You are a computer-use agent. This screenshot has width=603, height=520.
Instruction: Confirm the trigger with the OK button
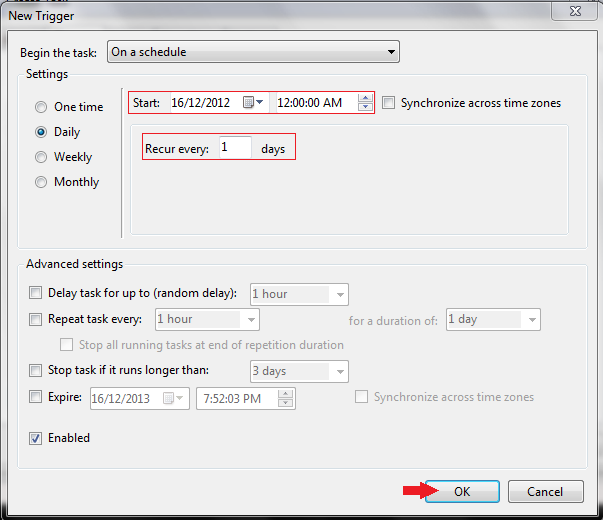[462, 491]
